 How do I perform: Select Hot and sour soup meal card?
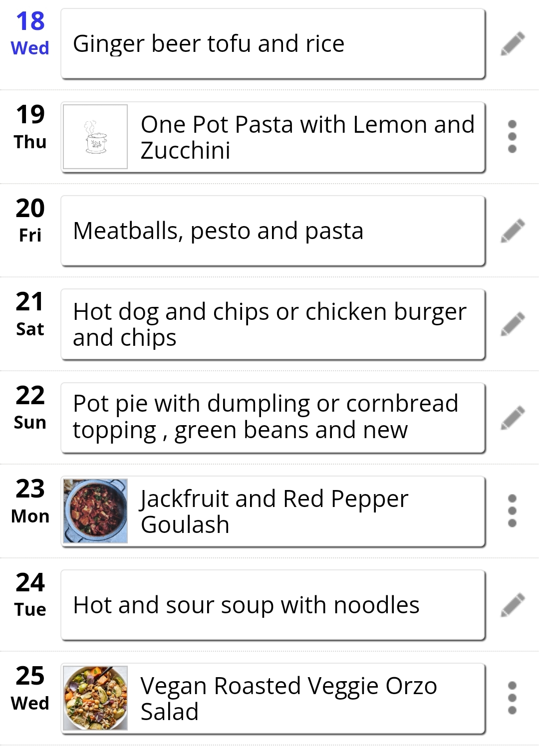(x=273, y=605)
